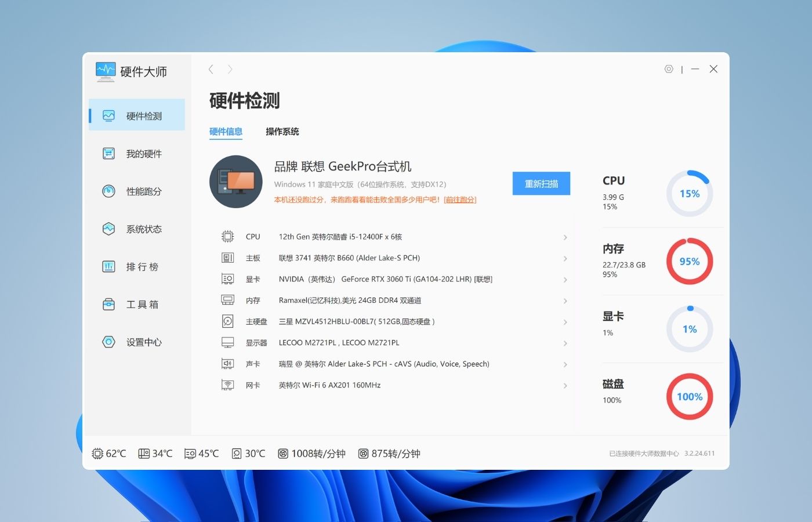Click the 工具箱 toolbox icon
The height and width of the screenshot is (522, 812).
[108, 304]
